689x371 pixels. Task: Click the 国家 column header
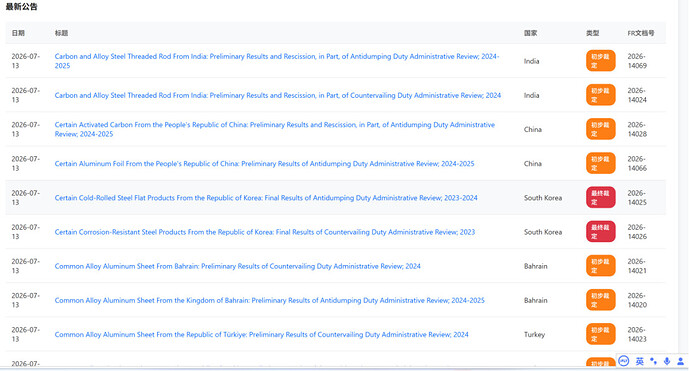tap(530, 33)
